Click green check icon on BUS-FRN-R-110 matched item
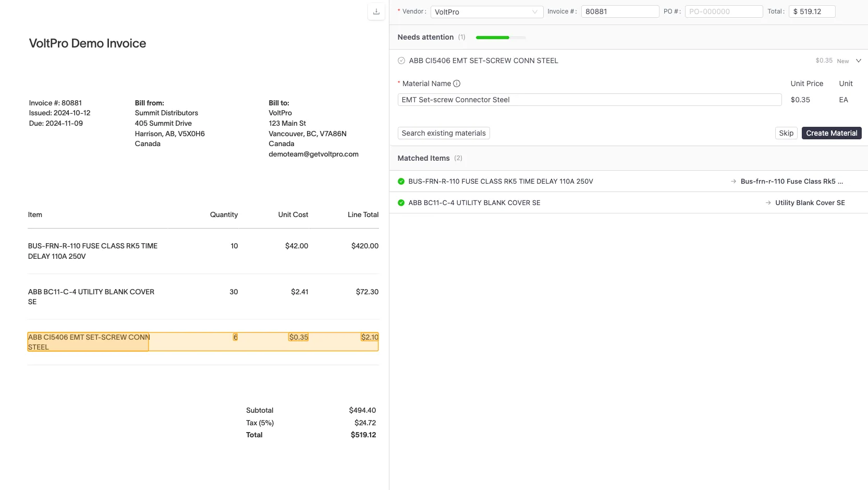This screenshot has height=490, width=868. [401, 181]
